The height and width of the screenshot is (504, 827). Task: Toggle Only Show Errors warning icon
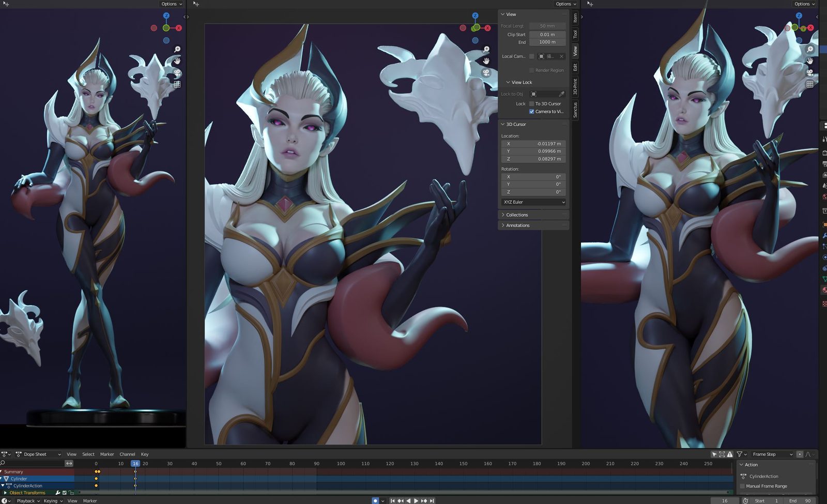point(730,454)
